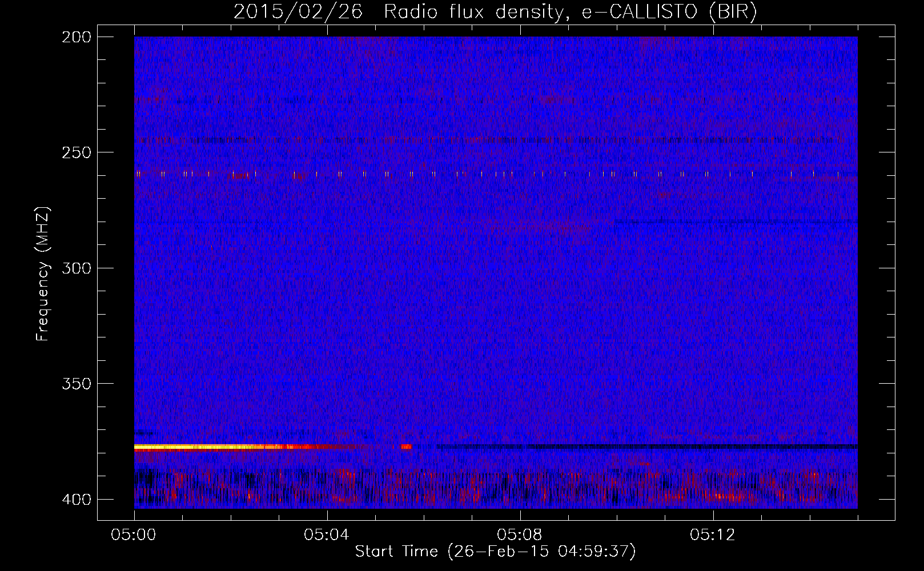Click the 200 frequency tick label
The height and width of the screenshot is (571, 924).
point(76,37)
